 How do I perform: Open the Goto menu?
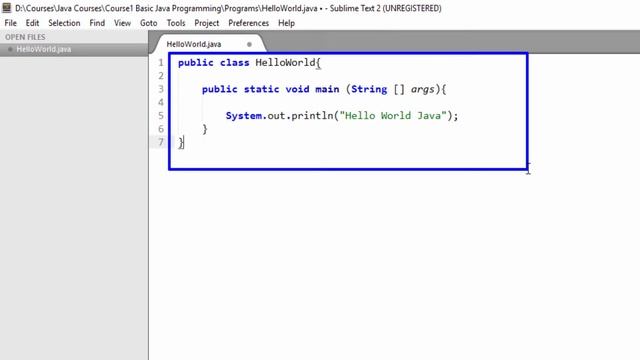[x=149, y=23]
